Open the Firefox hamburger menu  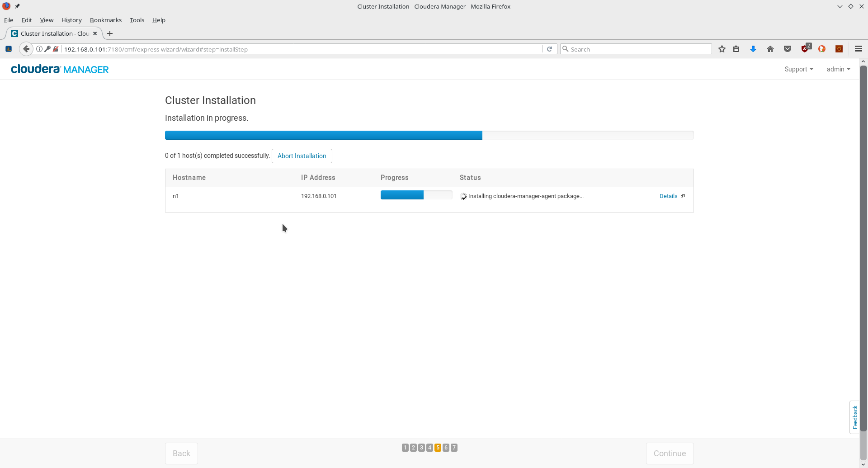pyautogui.click(x=859, y=49)
